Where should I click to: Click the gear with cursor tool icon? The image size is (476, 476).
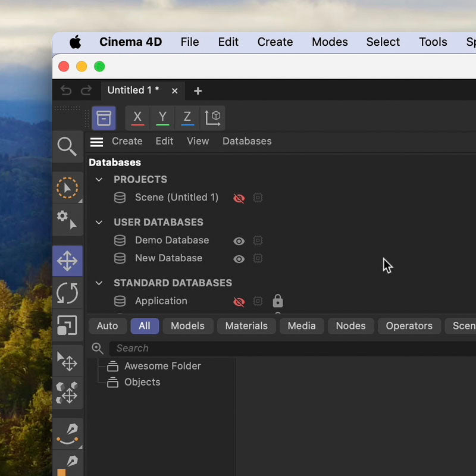(67, 220)
